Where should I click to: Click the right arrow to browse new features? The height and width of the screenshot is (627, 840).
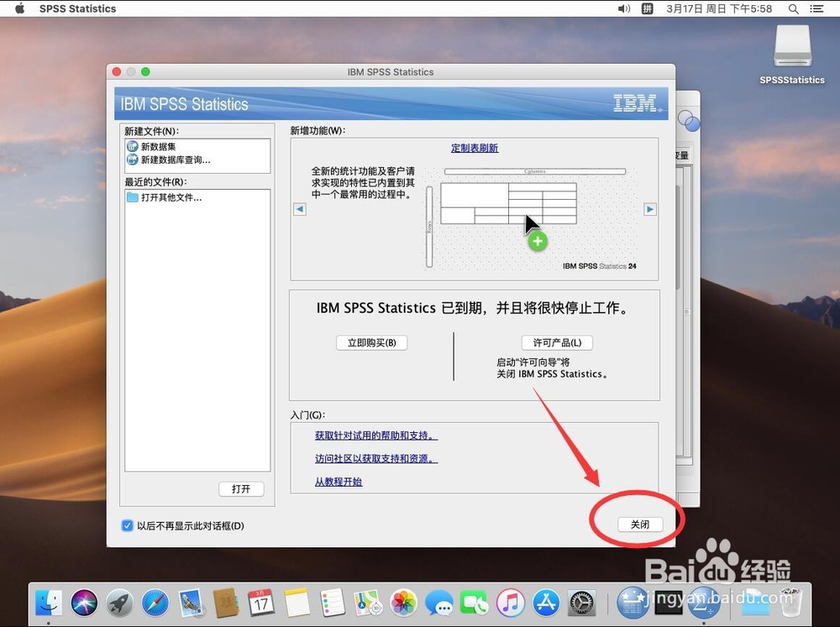pyautogui.click(x=649, y=209)
